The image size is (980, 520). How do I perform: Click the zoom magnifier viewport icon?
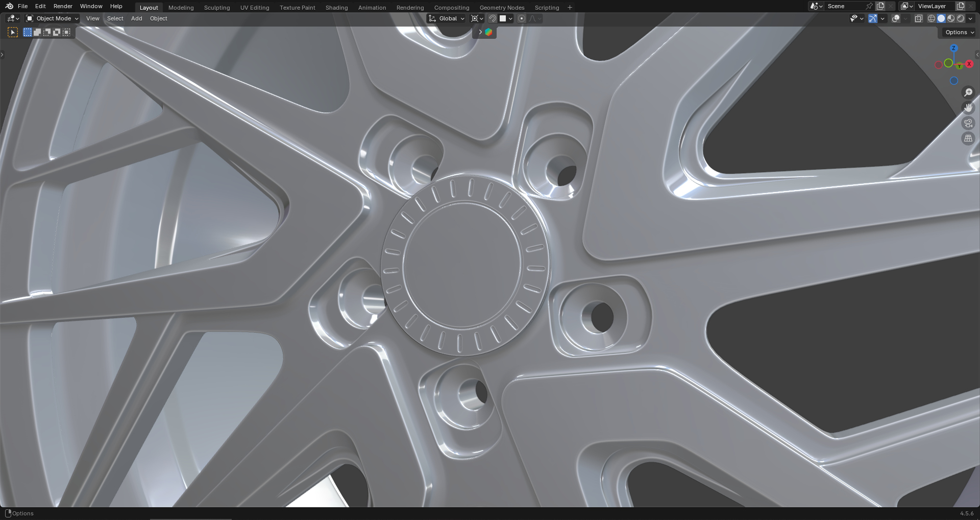968,92
